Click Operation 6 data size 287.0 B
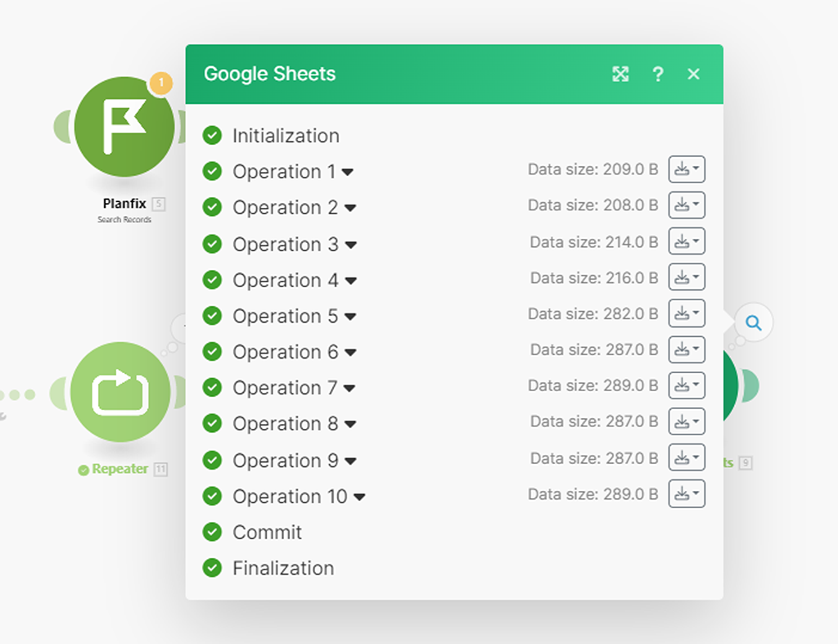This screenshot has height=644, width=838. (x=594, y=349)
